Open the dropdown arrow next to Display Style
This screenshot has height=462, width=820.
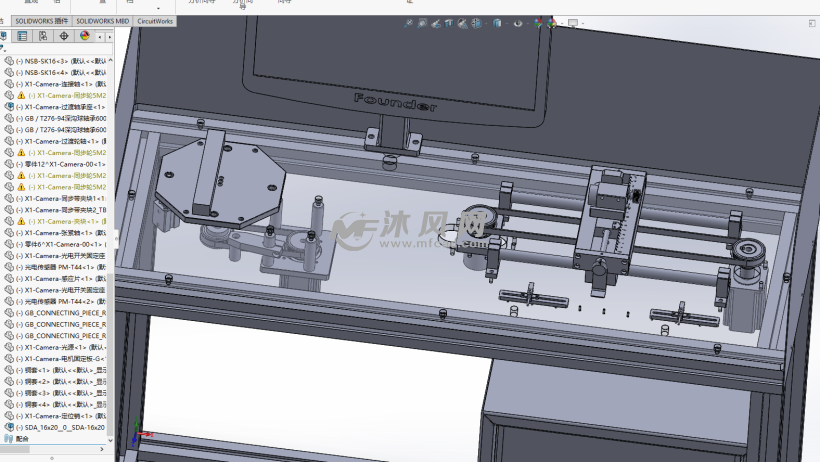(x=505, y=24)
